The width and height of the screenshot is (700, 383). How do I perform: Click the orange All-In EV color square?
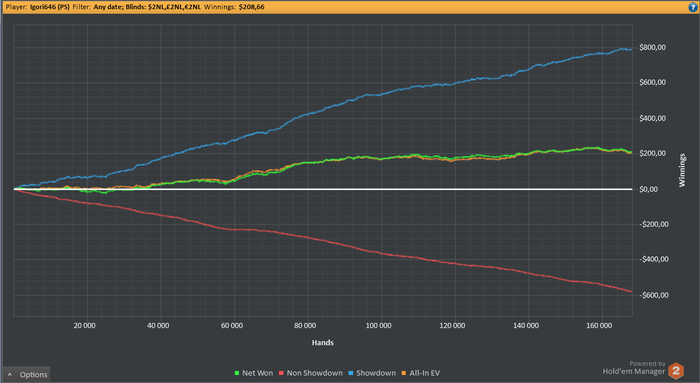click(x=404, y=373)
